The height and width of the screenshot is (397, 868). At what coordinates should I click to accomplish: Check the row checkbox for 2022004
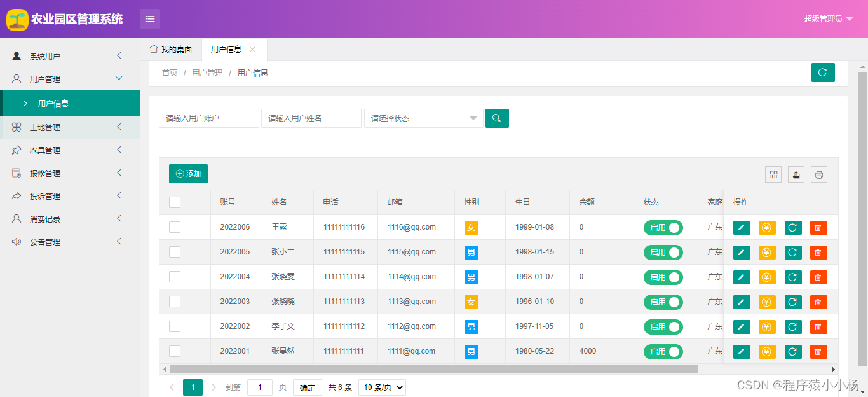point(175,277)
